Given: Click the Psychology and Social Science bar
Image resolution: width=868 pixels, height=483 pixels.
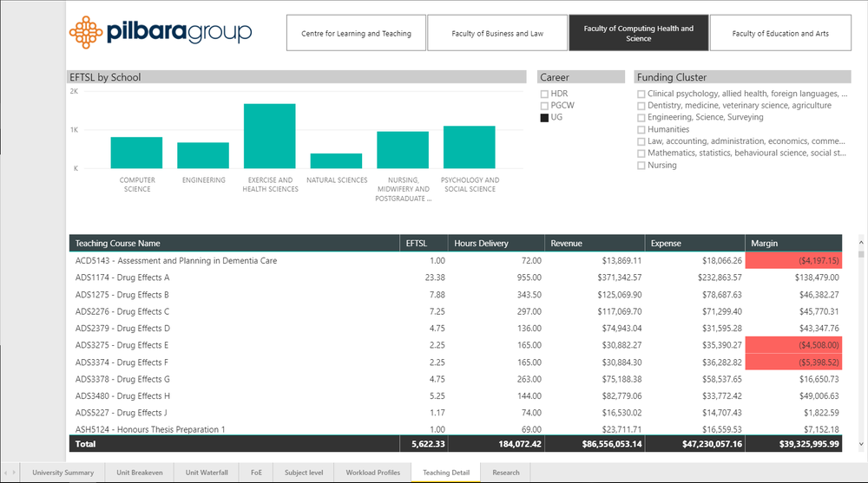Looking at the screenshot, I should tap(470, 147).
